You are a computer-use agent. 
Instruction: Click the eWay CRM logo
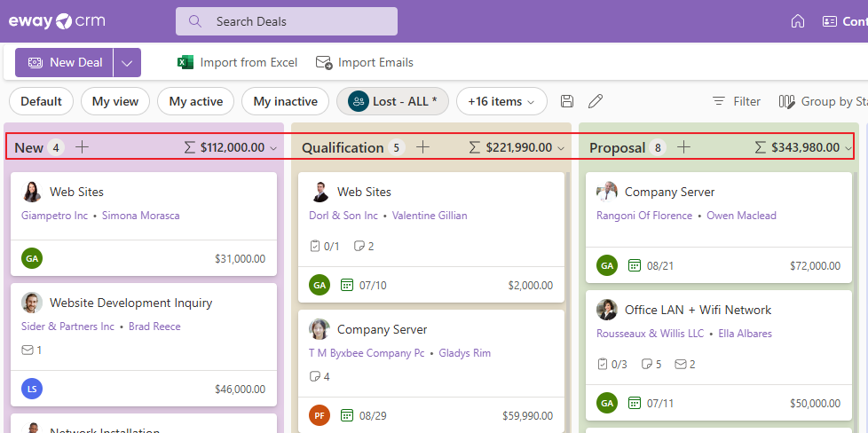[57, 21]
